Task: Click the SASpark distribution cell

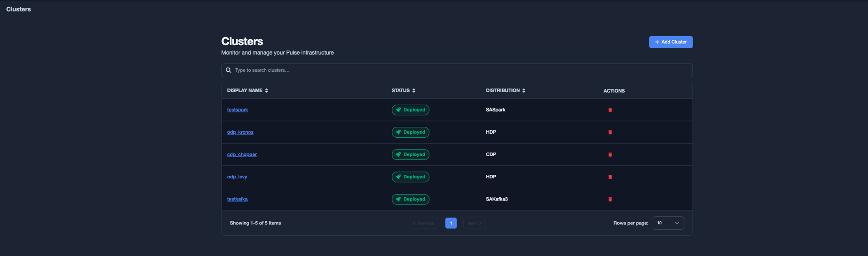Action: (x=495, y=110)
